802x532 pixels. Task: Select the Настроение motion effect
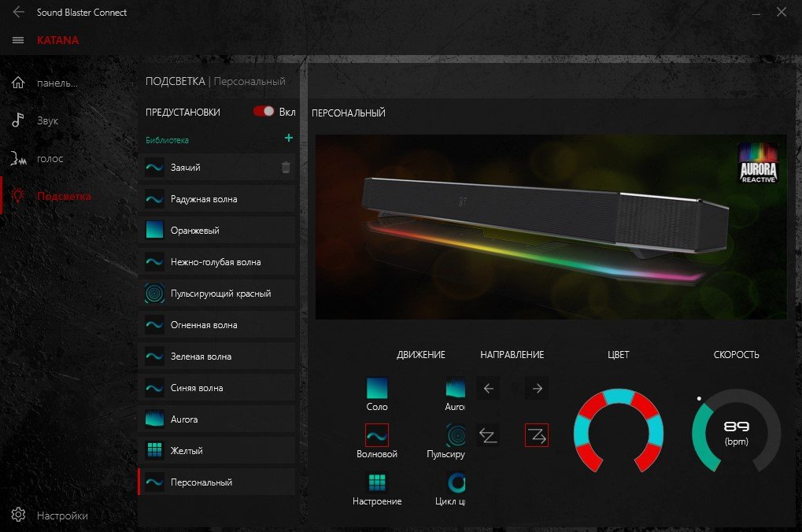click(x=377, y=489)
